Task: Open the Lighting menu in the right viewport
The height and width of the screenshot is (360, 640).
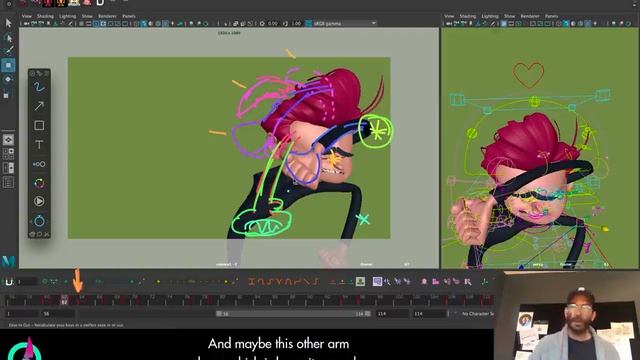Action: pyautogui.click(x=490, y=16)
